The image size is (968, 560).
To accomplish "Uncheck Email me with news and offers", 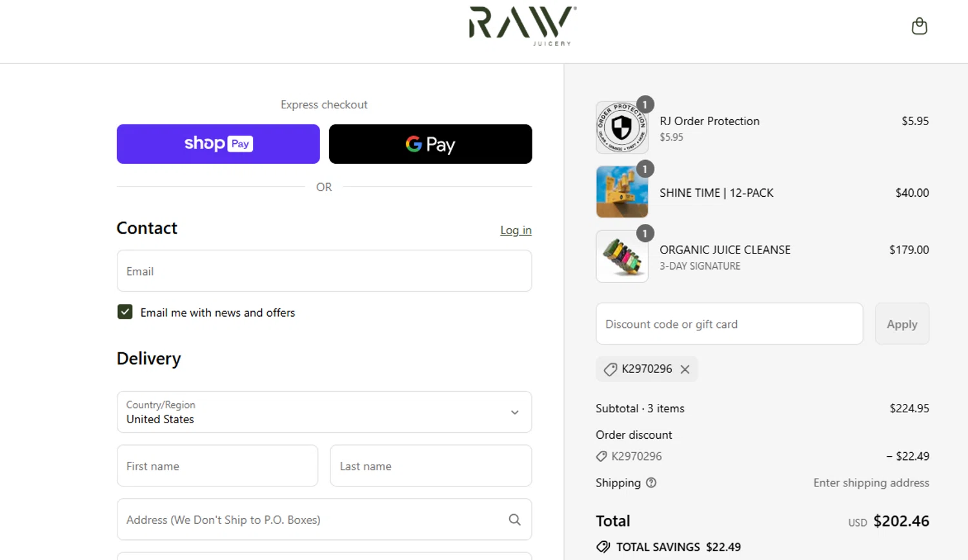I will tap(125, 312).
